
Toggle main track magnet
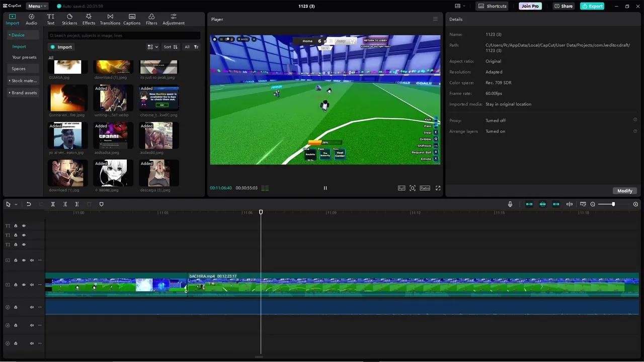click(529, 204)
